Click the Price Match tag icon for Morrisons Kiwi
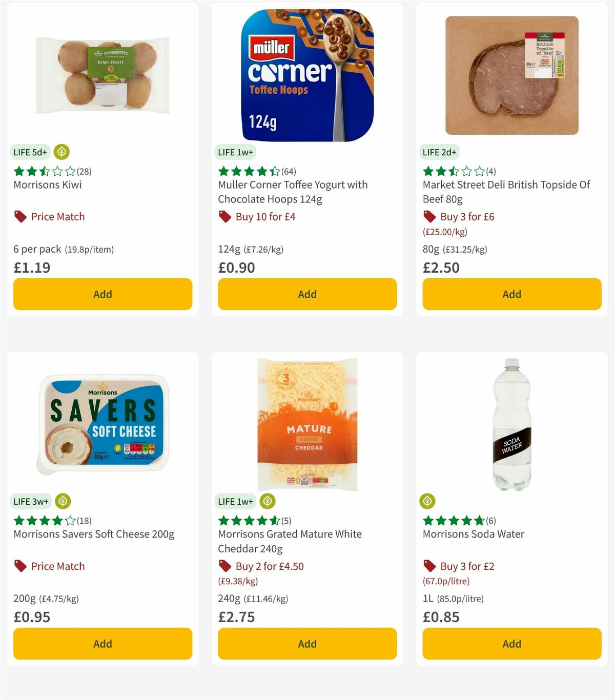The width and height of the screenshot is (615, 700). click(x=19, y=216)
